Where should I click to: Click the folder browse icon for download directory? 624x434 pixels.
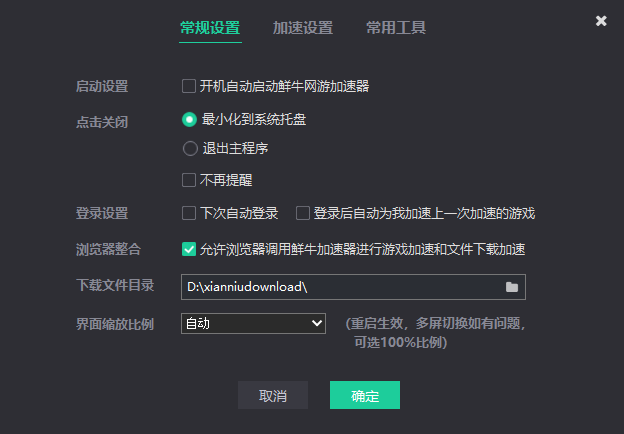click(x=511, y=287)
